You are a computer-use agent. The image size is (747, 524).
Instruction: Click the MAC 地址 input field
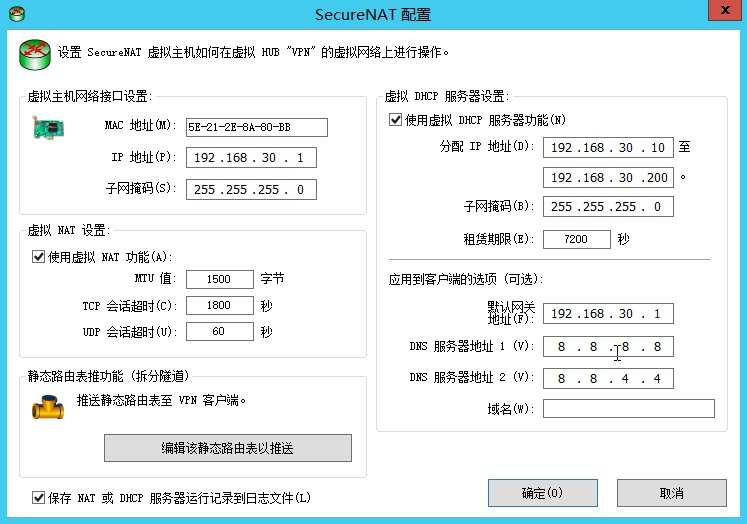[x=257, y=127]
